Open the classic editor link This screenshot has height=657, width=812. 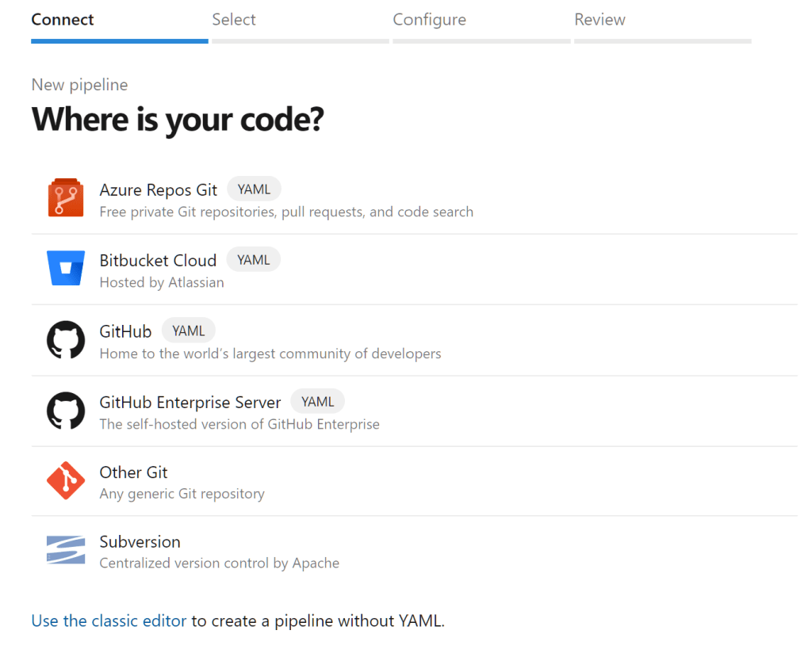pos(109,621)
